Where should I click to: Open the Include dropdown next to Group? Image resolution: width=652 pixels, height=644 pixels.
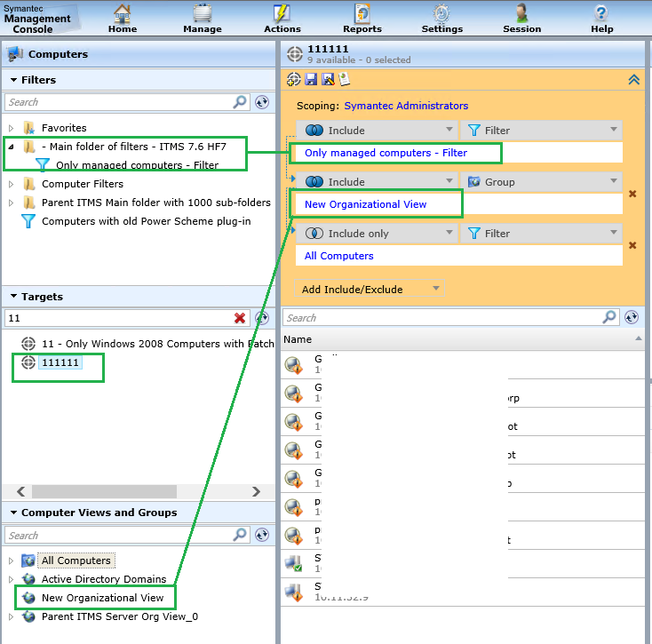377,182
